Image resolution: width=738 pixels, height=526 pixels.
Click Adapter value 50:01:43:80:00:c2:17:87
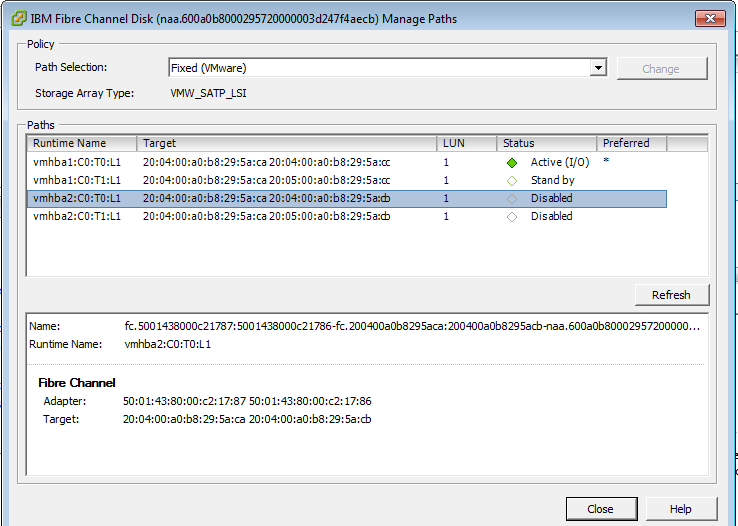[247, 401]
